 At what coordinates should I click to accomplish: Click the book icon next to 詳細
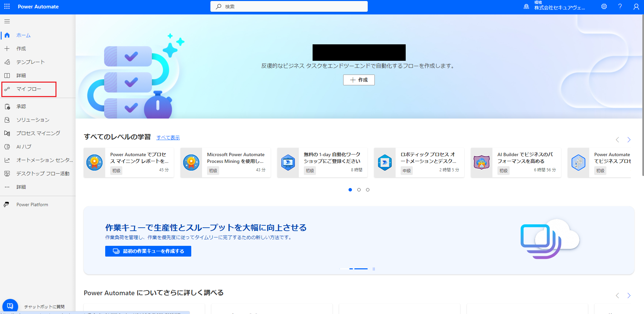(x=7, y=76)
